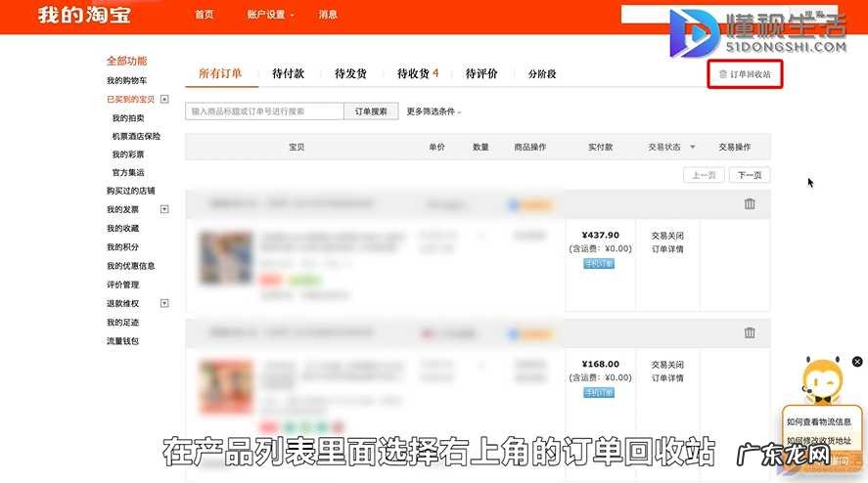
Task: Click 手机订单 badge under ¥168.00
Action: (x=599, y=393)
